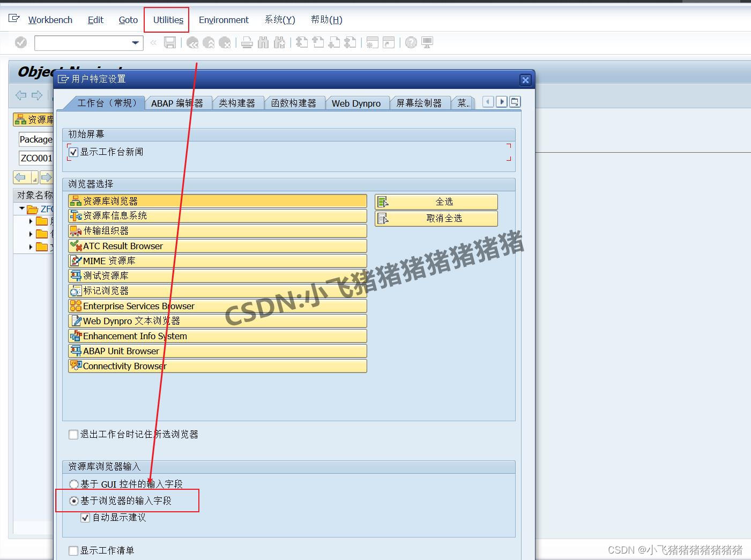Toggle the Connectivity Browser selection

click(217, 366)
